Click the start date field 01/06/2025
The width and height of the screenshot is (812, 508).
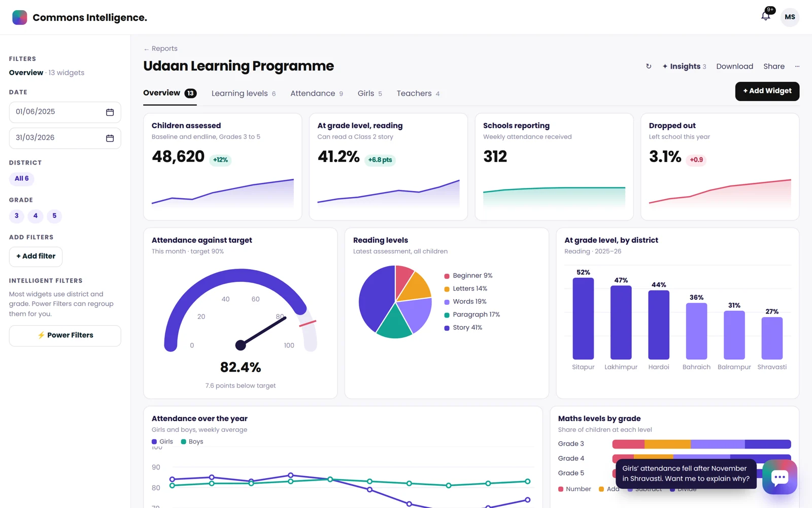[65, 112]
